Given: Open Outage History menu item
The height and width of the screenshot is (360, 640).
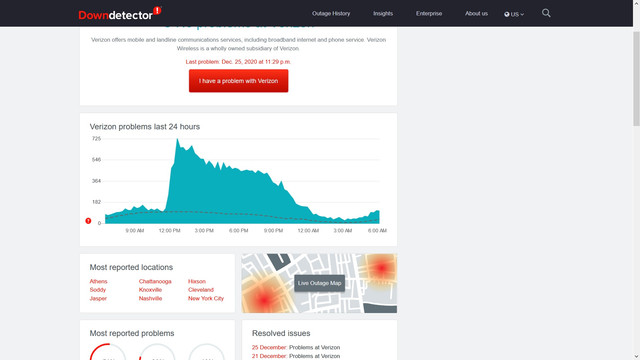Looking at the screenshot, I should [x=331, y=13].
